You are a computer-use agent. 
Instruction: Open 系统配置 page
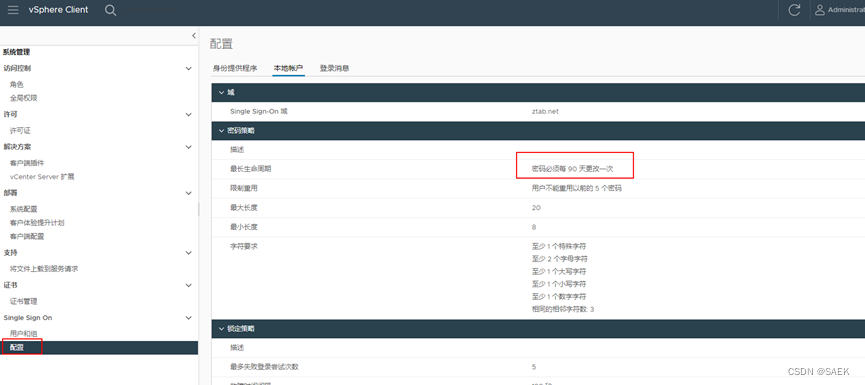[24, 209]
